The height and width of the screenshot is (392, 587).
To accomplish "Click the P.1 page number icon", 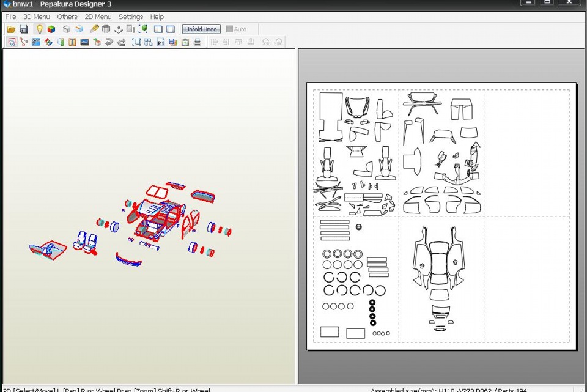I will point(161,42).
